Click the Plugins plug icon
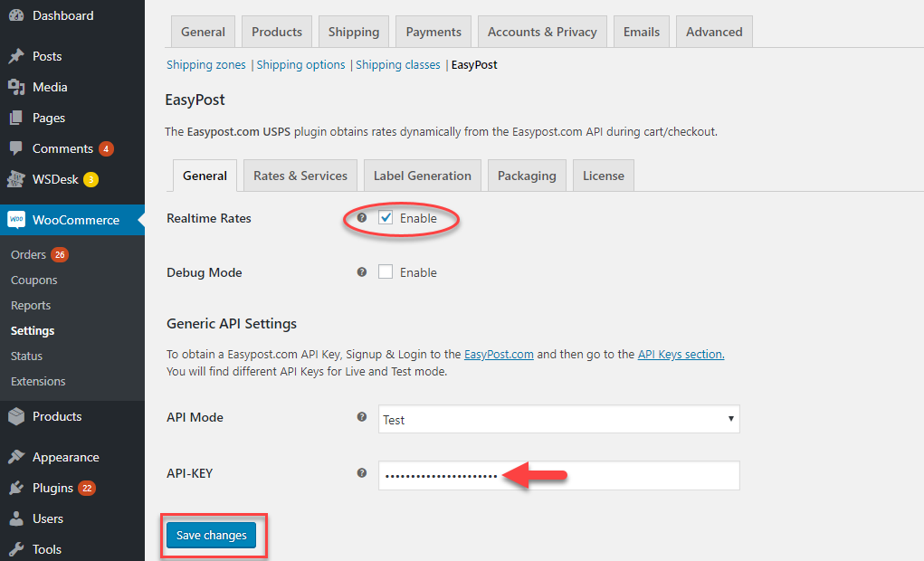The width and height of the screenshot is (924, 561). pyautogui.click(x=16, y=488)
